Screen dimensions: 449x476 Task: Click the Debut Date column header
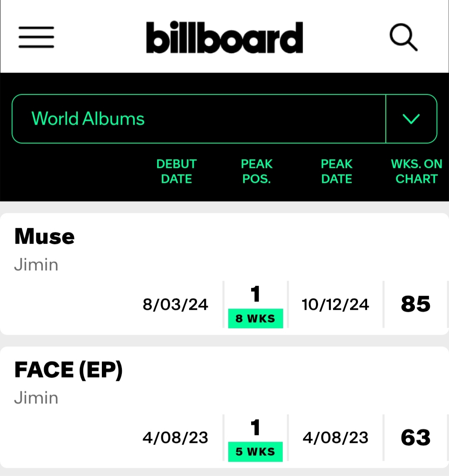click(176, 171)
